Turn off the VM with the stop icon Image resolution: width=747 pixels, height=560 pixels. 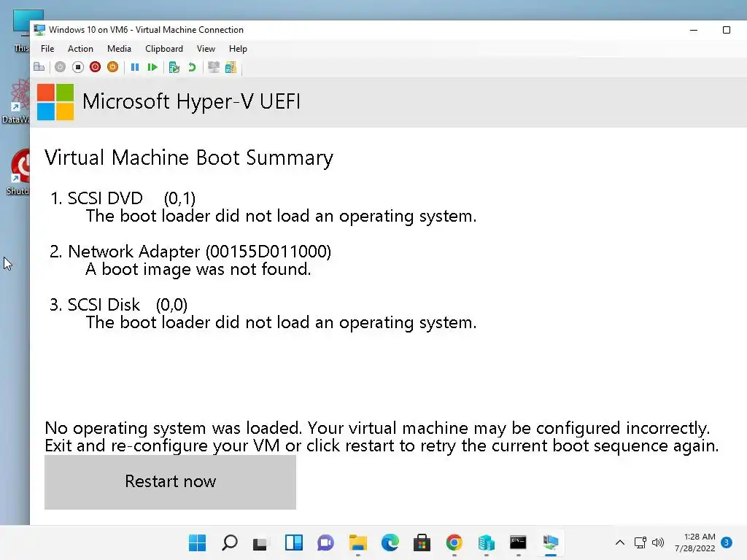(x=77, y=67)
